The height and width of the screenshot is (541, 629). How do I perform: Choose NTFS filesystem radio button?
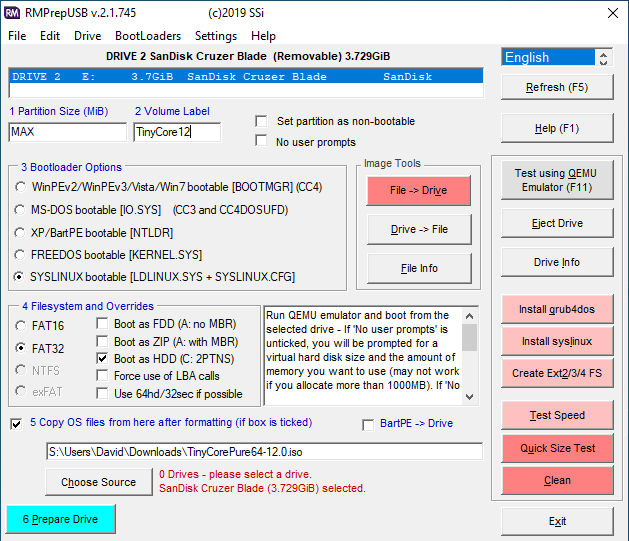(x=20, y=370)
